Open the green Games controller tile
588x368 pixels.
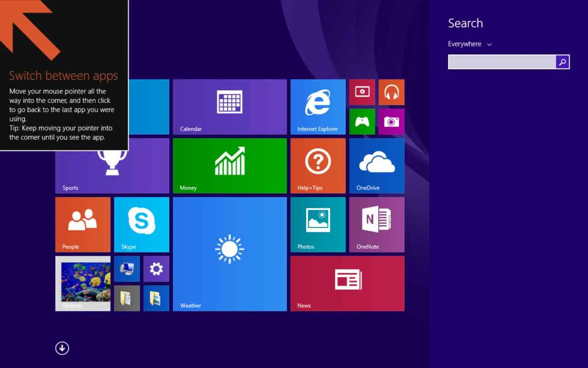pos(362,121)
